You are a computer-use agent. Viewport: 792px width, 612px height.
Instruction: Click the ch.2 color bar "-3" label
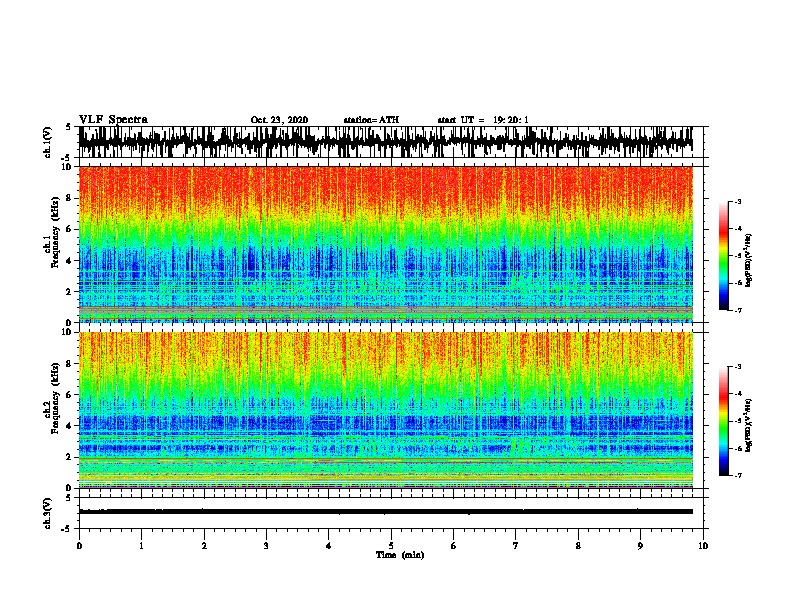(737, 367)
